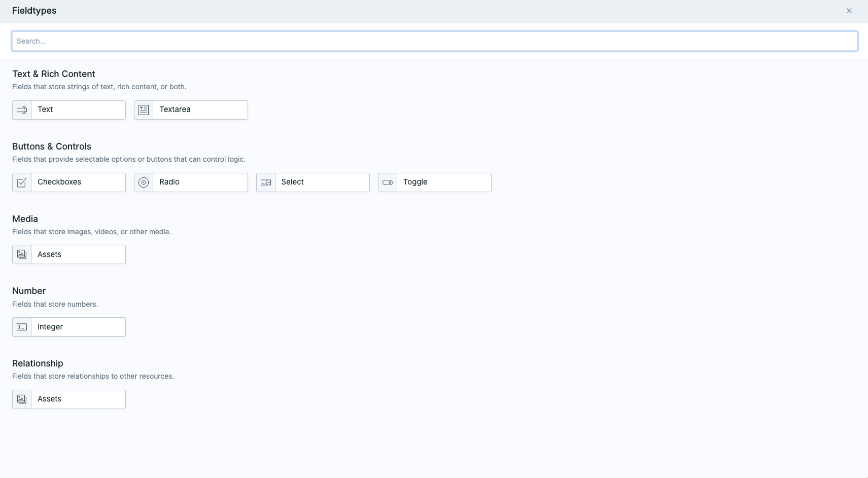Click the Fieldtypes panel title

coord(34,11)
